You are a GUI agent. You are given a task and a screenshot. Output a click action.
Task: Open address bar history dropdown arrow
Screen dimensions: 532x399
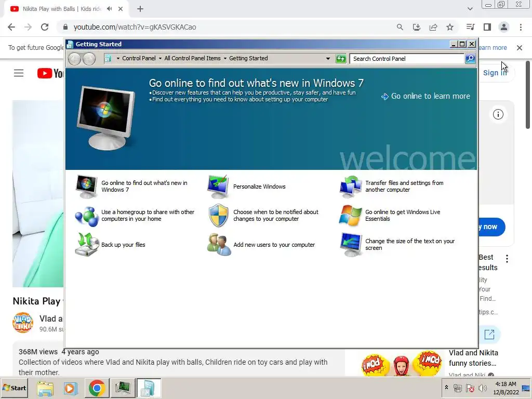[x=328, y=58]
